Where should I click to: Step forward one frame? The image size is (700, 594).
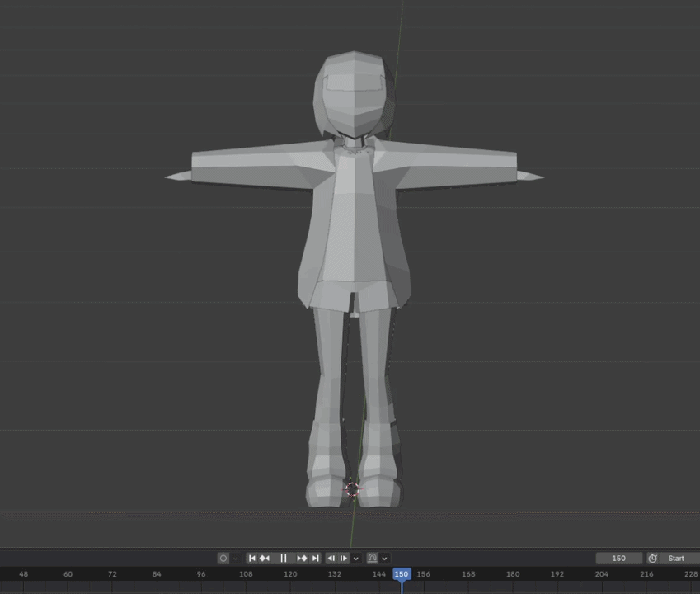pyautogui.click(x=344, y=559)
